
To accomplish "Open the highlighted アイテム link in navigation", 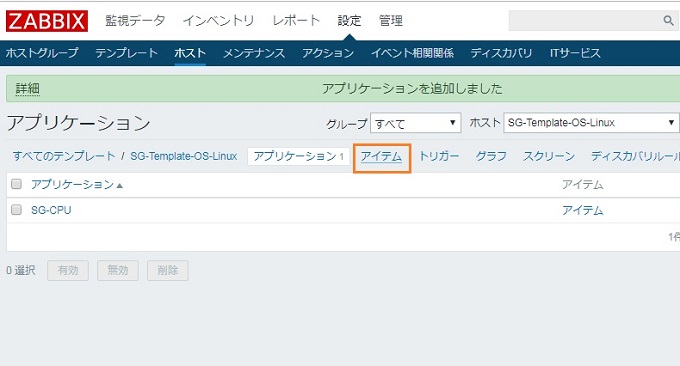I will [x=382, y=156].
